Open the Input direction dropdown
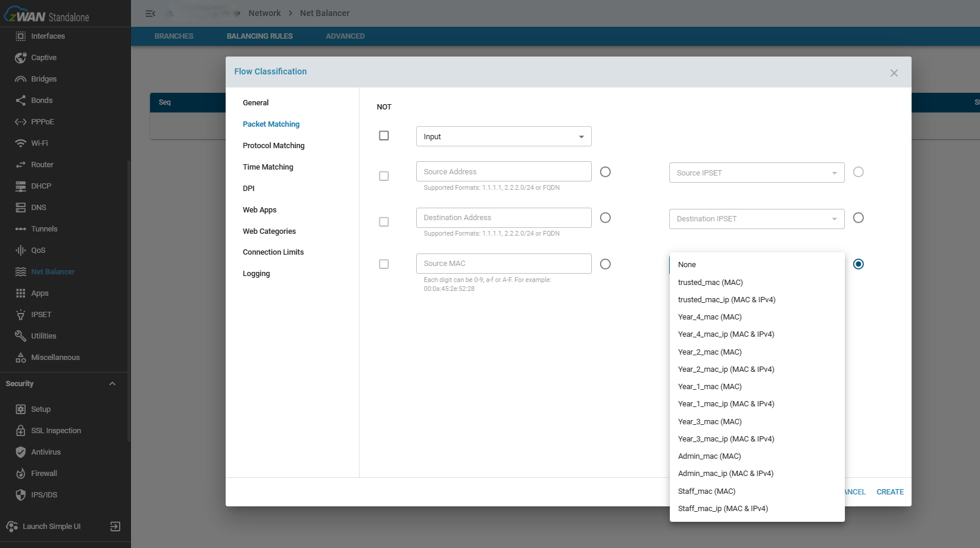980x548 pixels. pyautogui.click(x=504, y=136)
